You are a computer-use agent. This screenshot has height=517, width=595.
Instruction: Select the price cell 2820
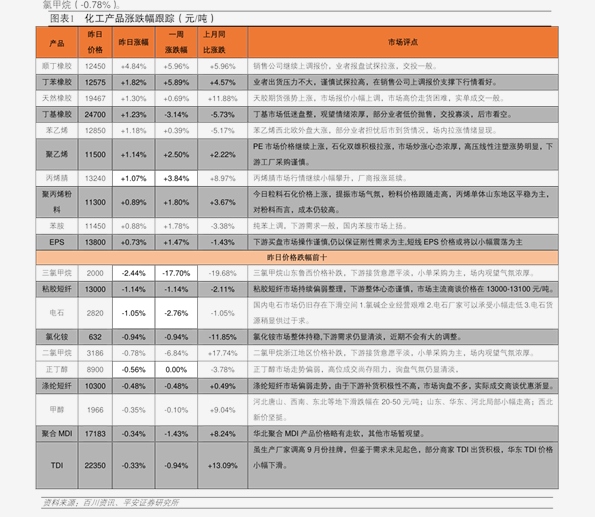pos(95,313)
